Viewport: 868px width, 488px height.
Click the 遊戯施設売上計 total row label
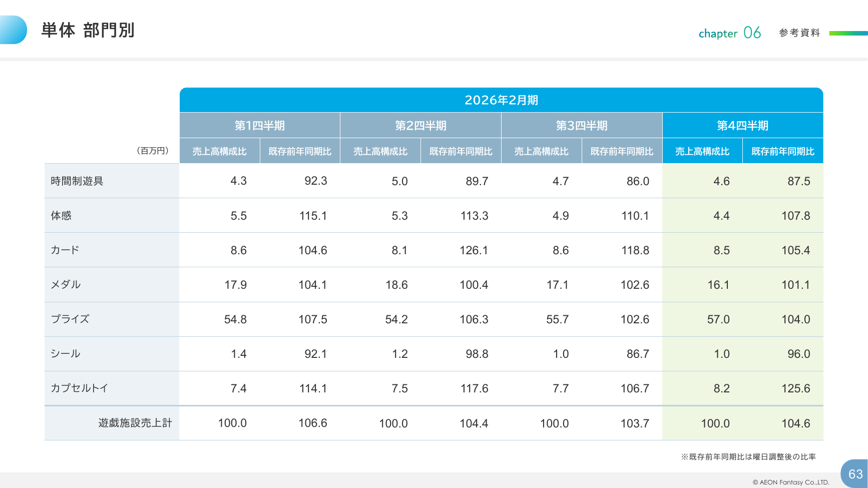pos(135,423)
